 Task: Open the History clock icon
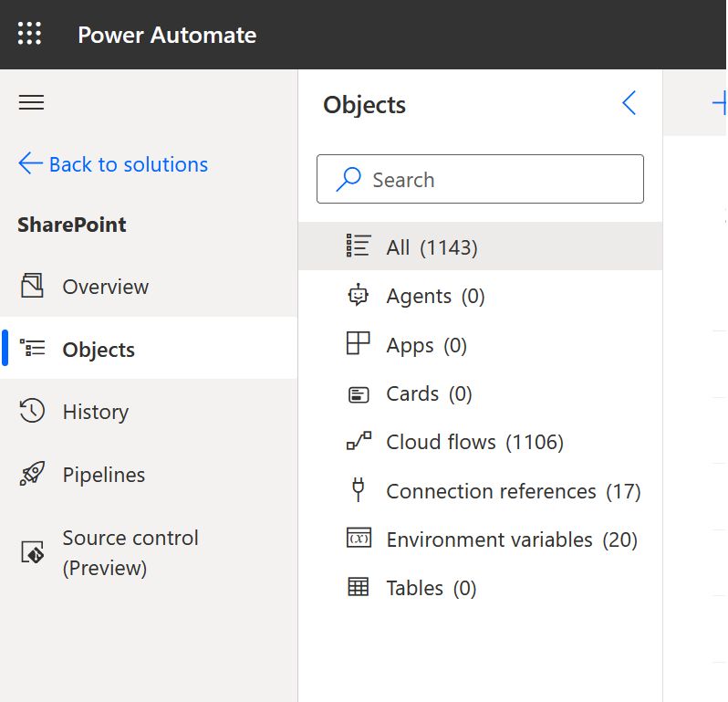pyautogui.click(x=32, y=412)
